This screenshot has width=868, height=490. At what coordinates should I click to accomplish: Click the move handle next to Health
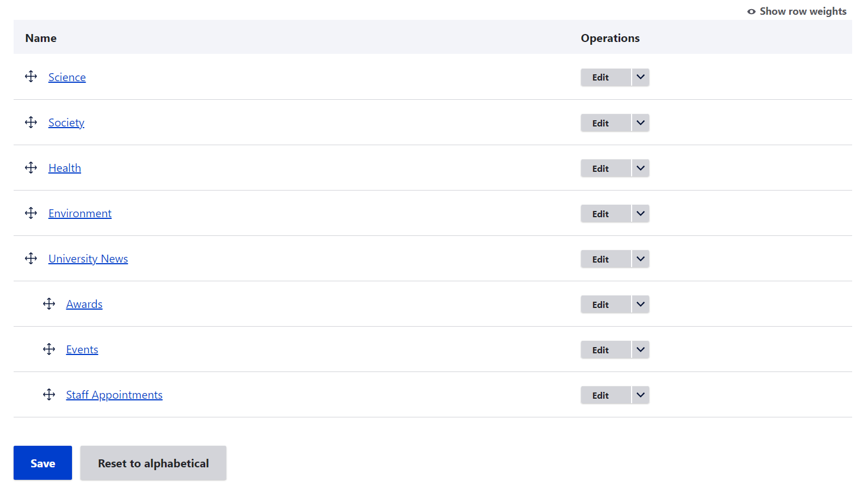[x=31, y=168]
